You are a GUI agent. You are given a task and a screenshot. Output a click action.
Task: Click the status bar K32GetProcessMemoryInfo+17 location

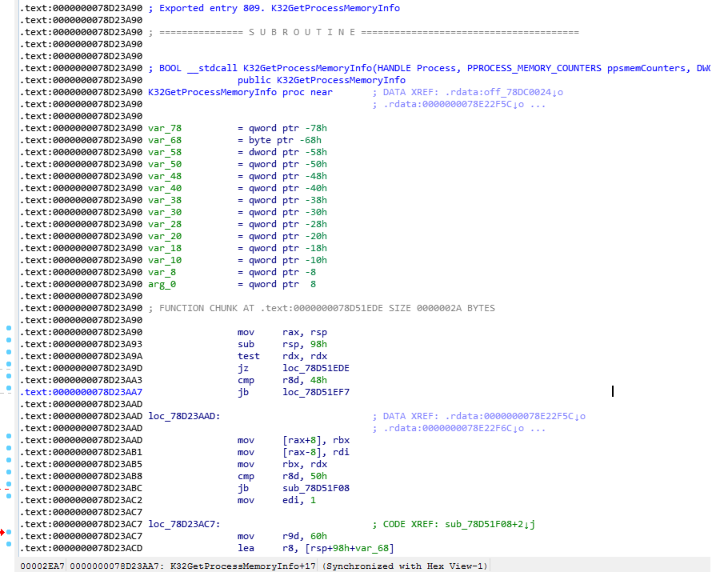click(x=243, y=566)
